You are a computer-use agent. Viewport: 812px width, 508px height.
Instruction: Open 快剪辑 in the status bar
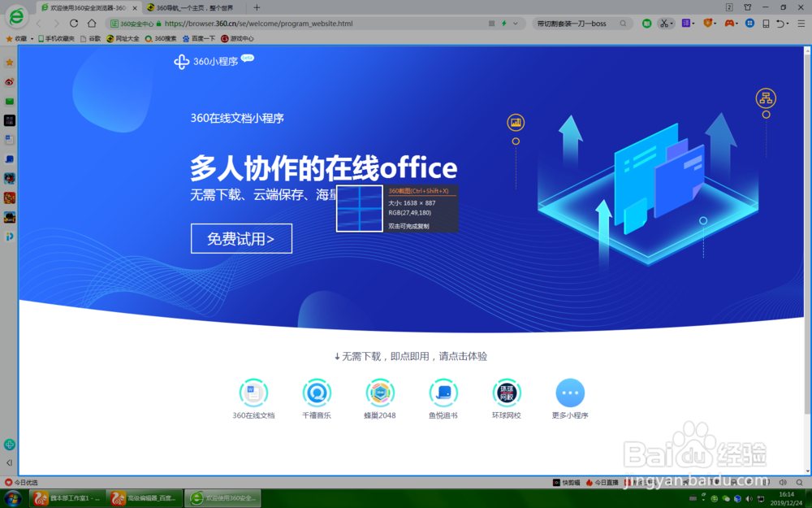(567, 482)
